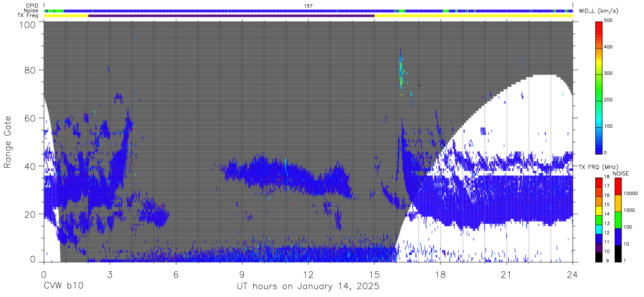The image size is (644, 297).
Task: Click the 1000 label on noise legend
Action: click(629, 211)
